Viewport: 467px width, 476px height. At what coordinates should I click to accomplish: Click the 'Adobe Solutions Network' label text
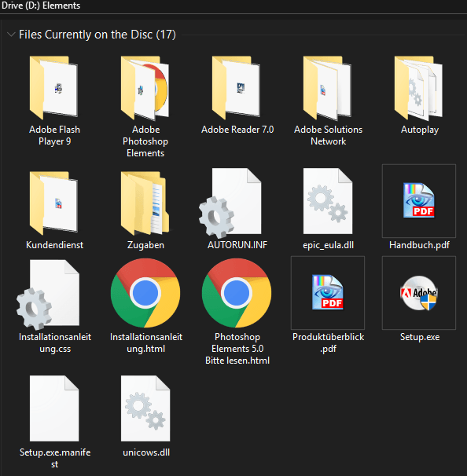tap(328, 135)
